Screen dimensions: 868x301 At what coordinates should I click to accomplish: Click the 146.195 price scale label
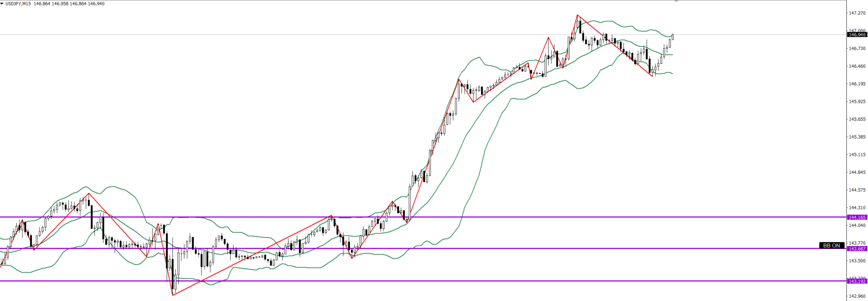pyautogui.click(x=857, y=84)
